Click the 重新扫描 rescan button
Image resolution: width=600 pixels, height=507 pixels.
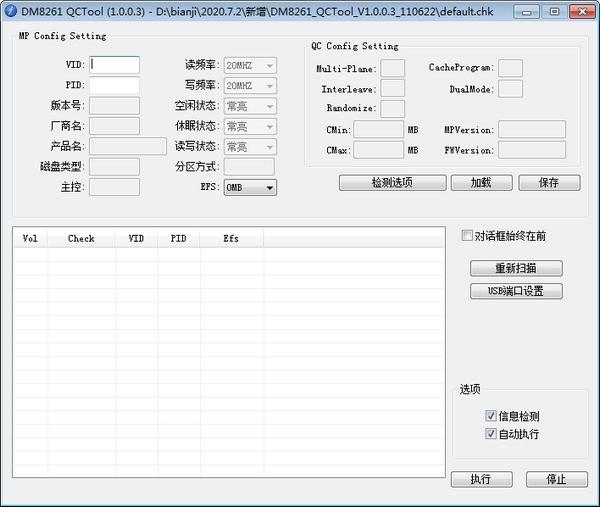pyautogui.click(x=516, y=269)
